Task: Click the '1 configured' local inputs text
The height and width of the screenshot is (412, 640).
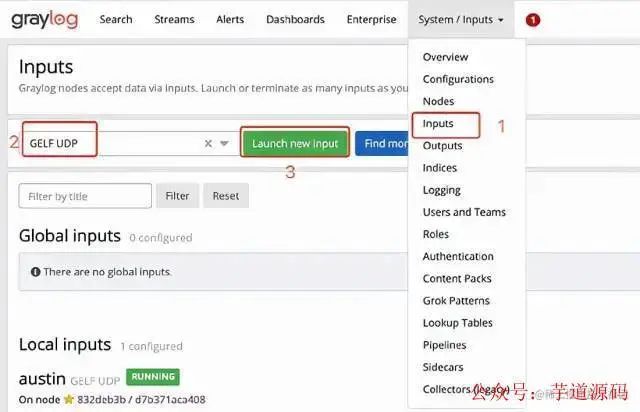Action: (151, 346)
